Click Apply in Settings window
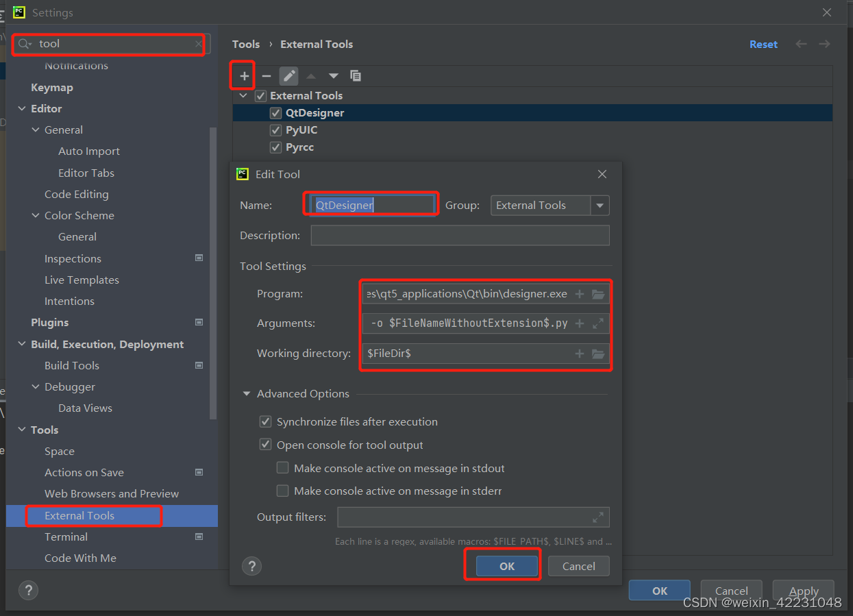 [804, 591]
